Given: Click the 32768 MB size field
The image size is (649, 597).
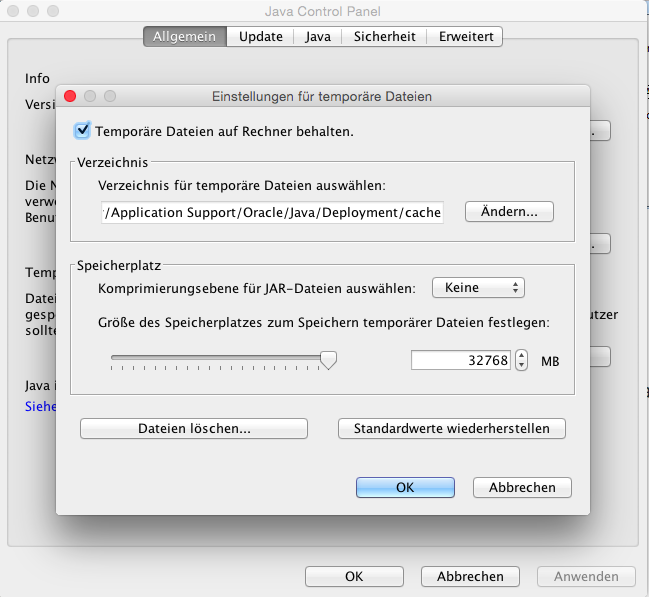Looking at the screenshot, I should pyautogui.click(x=461, y=360).
